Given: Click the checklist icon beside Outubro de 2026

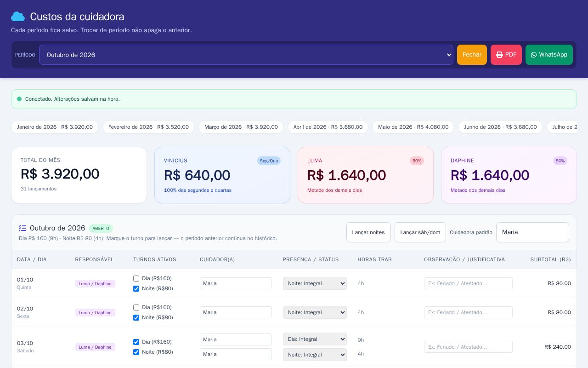Looking at the screenshot, I should coord(23,228).
